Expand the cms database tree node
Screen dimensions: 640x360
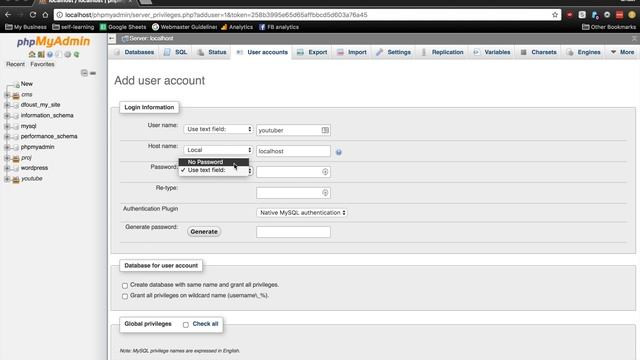[x=7, y=95]
